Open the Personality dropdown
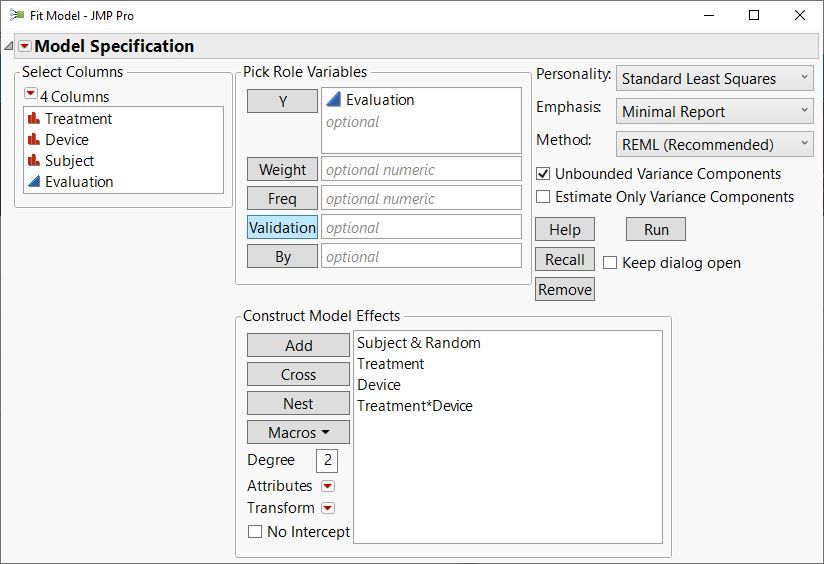824x564 pixels. (x=715, y=78)
